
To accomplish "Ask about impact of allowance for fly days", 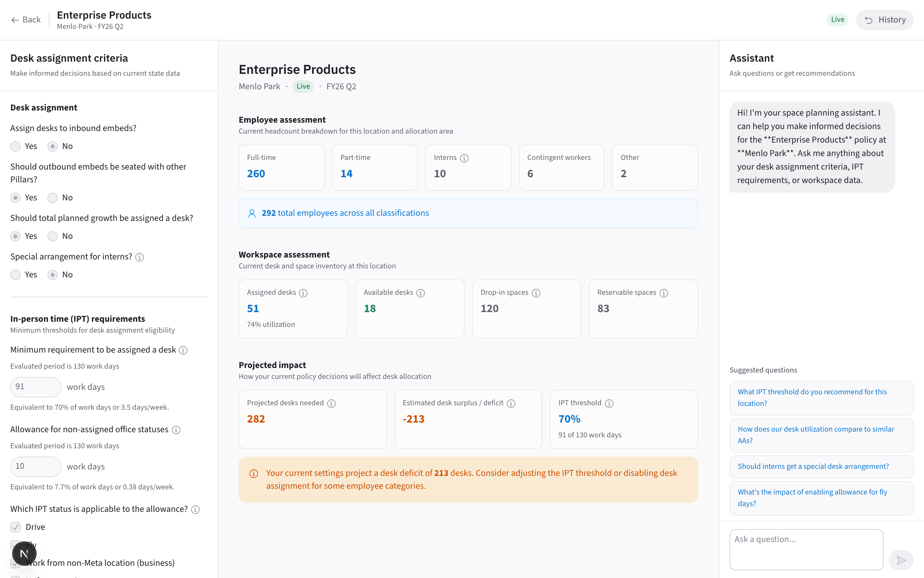I will tap(821, 498).
